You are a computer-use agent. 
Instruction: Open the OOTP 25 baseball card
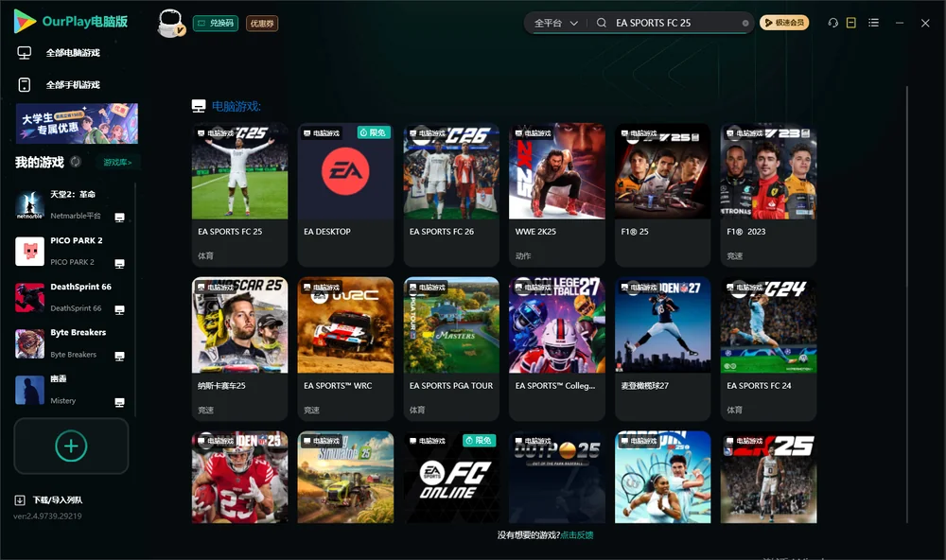[557, 477]
